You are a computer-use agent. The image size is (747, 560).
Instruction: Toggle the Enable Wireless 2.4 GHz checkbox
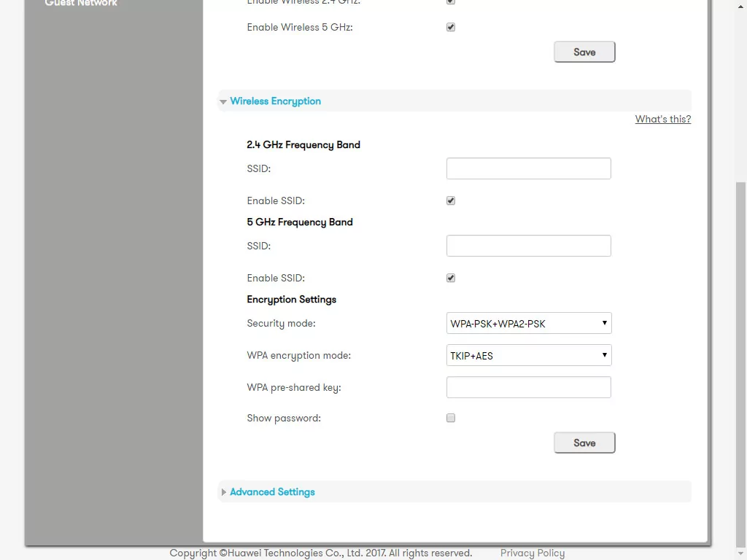(x=451, y=2)
